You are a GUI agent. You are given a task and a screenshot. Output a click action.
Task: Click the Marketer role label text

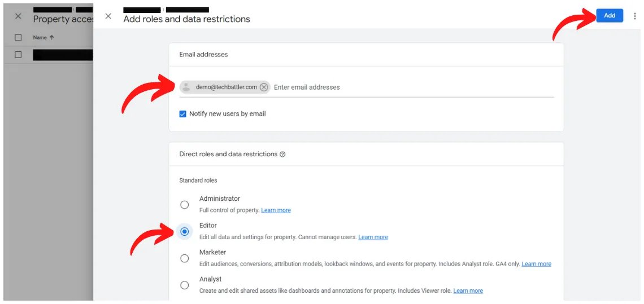(x=212, y=252)
